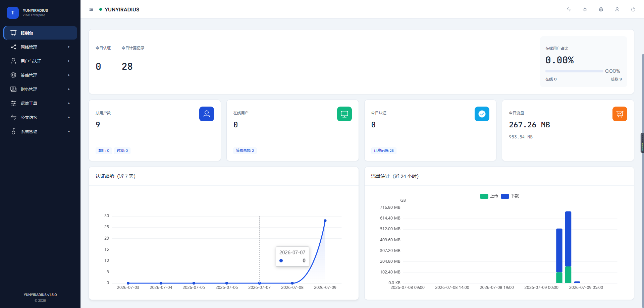Expand 财务管理 submenu arrow
This screenshot has height=308, width=644.
tap(69, 89)
